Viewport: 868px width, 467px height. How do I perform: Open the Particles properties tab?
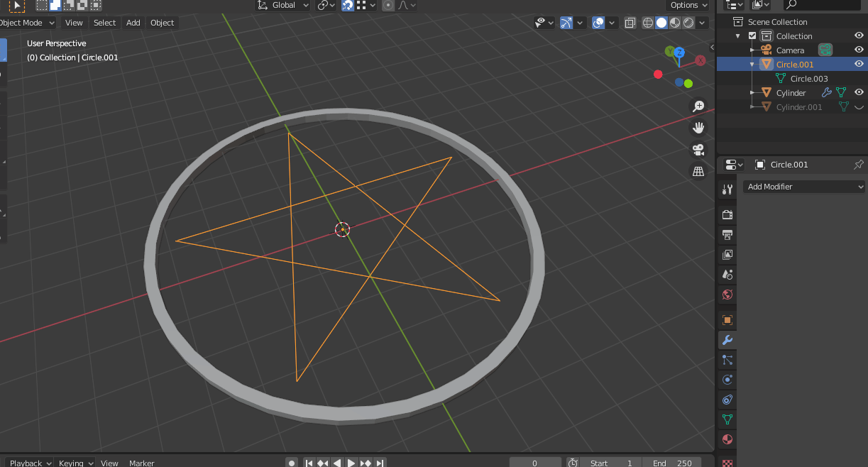[x=727, y=360]
